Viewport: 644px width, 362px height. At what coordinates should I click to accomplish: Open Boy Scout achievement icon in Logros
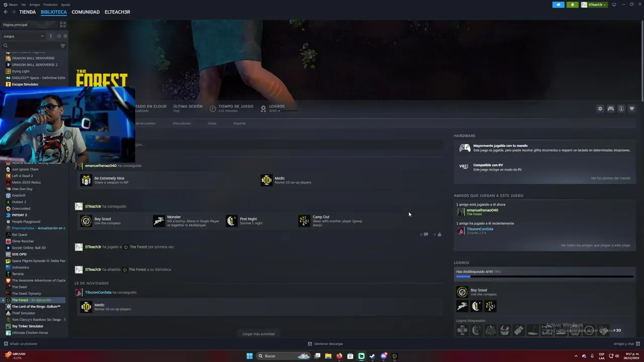pos(462,292)
